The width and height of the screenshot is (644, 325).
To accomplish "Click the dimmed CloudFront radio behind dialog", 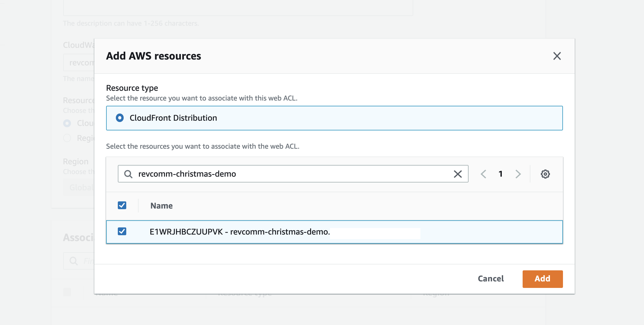I will [x=67, y=123].
